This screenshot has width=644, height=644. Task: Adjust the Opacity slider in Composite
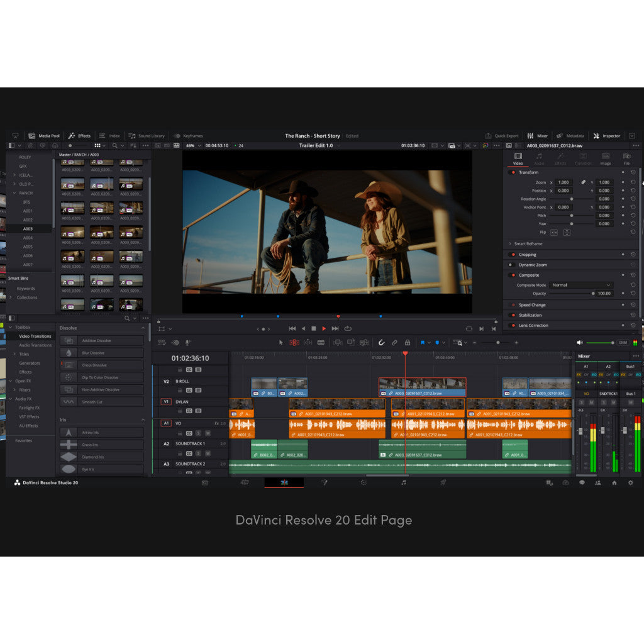pos(572,293)
